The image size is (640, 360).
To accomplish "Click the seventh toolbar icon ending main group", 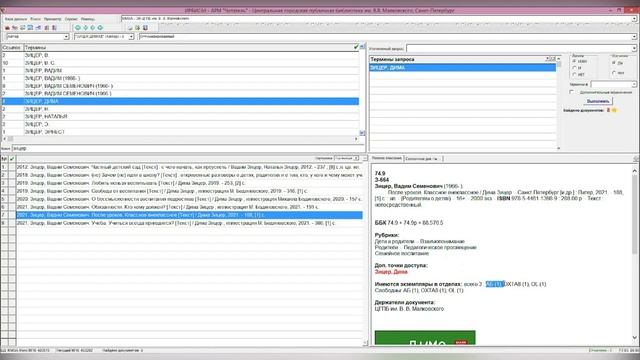I will pos(54,28).
